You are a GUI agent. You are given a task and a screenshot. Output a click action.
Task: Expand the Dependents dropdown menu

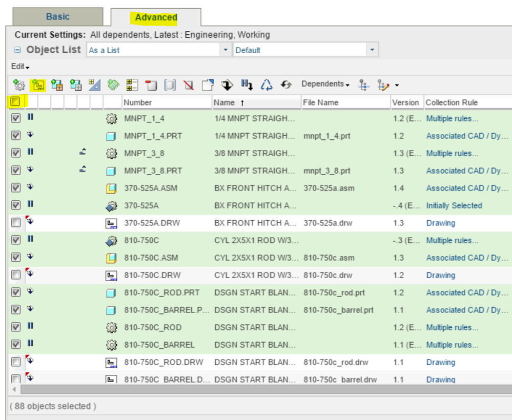(325, 84)
